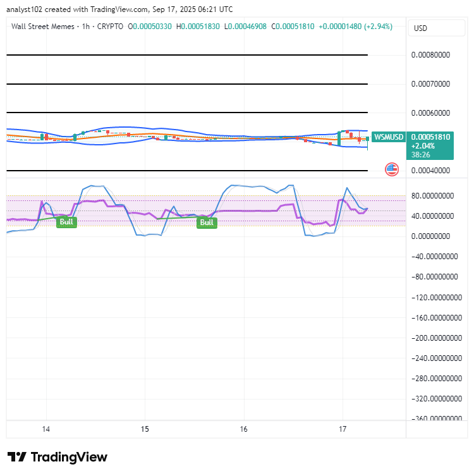
Task: Click the change percentage (+2.94%)
Action: [378, 27]
